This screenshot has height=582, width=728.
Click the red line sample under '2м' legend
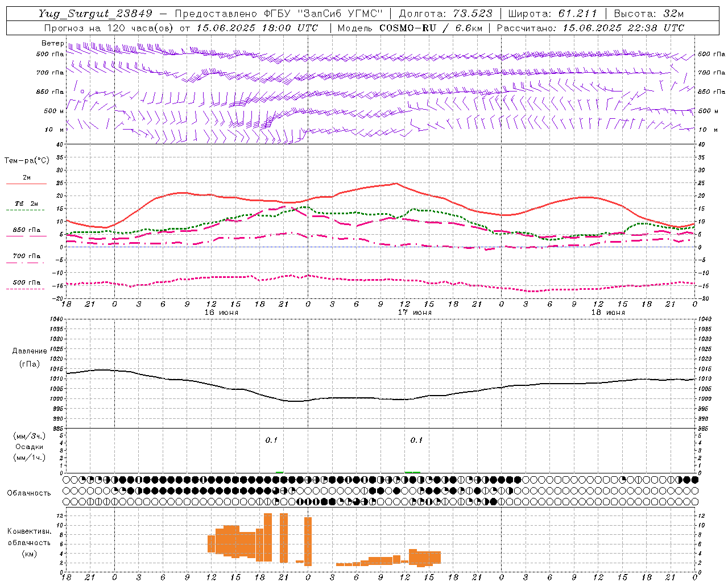point(26,184)
